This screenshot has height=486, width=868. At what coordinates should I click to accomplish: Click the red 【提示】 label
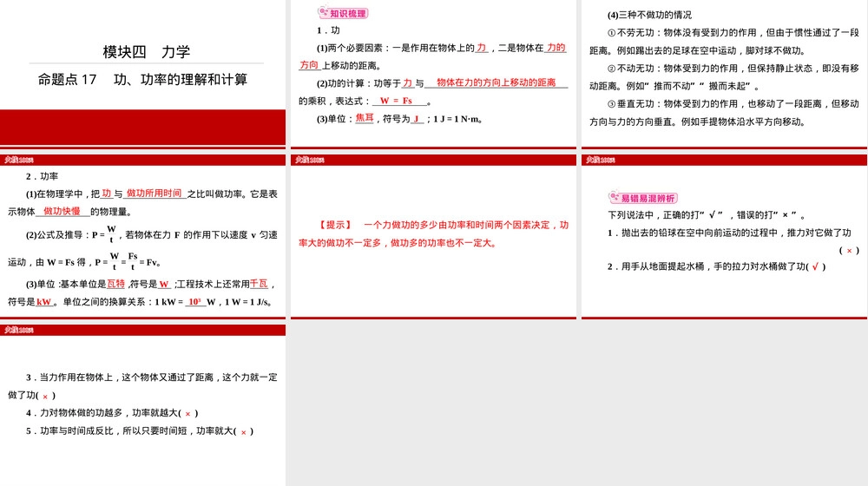click(335, 225)
